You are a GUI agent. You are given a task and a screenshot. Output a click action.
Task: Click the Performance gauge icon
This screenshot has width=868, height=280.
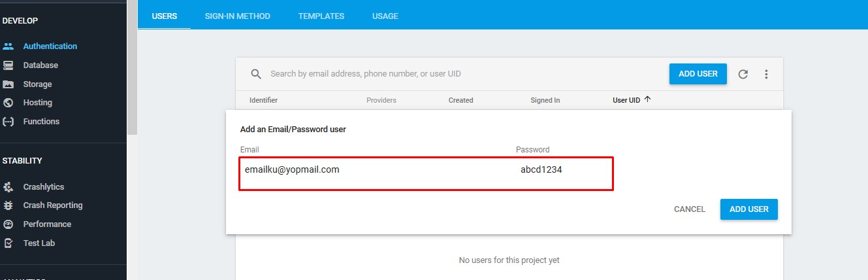pyautogui.click(x=8, y=224)
